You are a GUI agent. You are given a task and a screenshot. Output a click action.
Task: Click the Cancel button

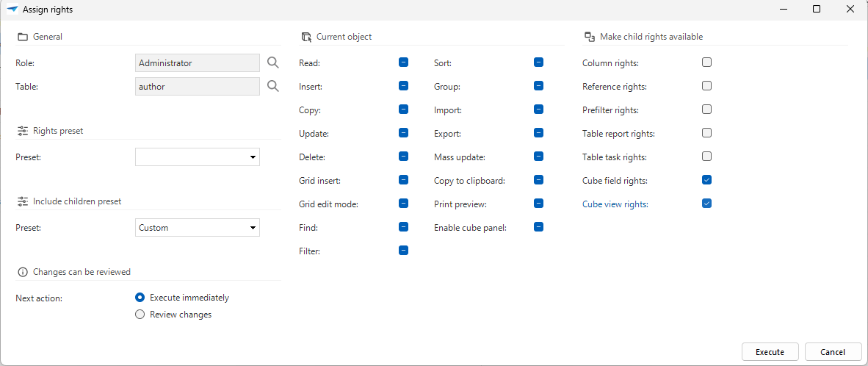point(833,352)
